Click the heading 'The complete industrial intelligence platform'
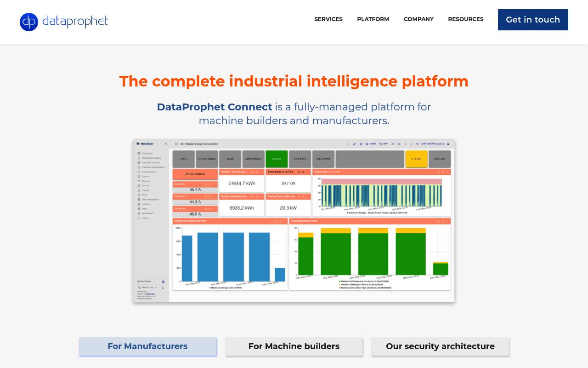The image size is (588, 368). coord(294,81)
